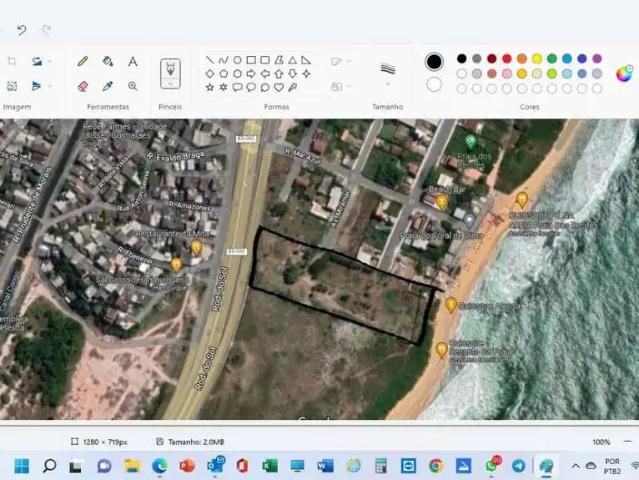639x480 pixels.
Task: Click the Undo arrow
Action: [x=21, y=30]
